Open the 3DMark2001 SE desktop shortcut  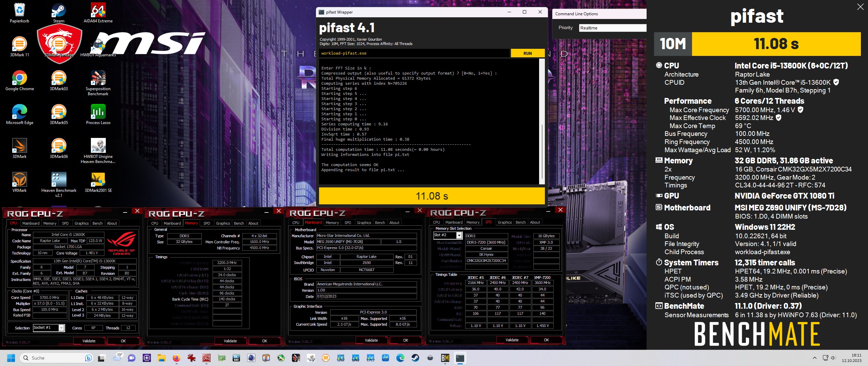point(98,182)
